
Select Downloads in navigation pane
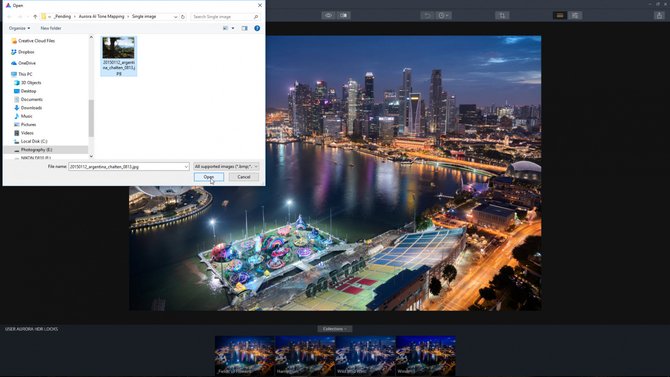(28, 108)
